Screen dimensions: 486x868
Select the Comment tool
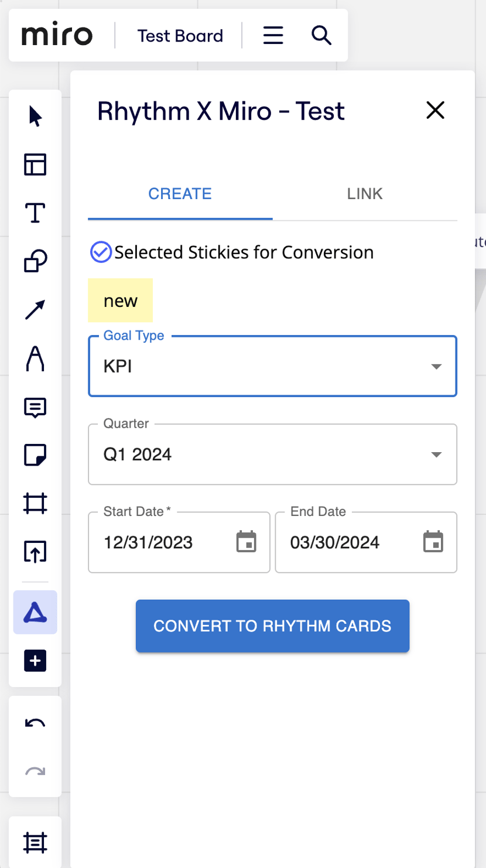[35, 407]
